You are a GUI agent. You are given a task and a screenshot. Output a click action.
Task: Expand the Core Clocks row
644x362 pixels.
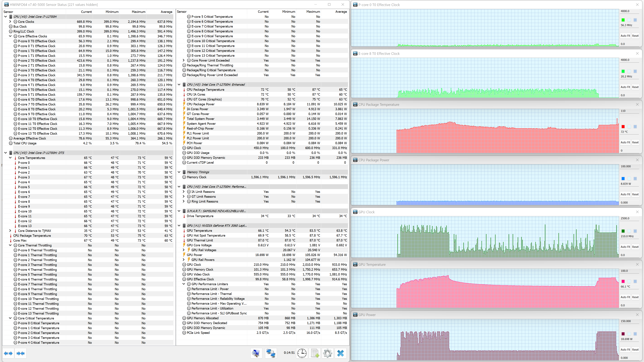(x=10, y=22)
